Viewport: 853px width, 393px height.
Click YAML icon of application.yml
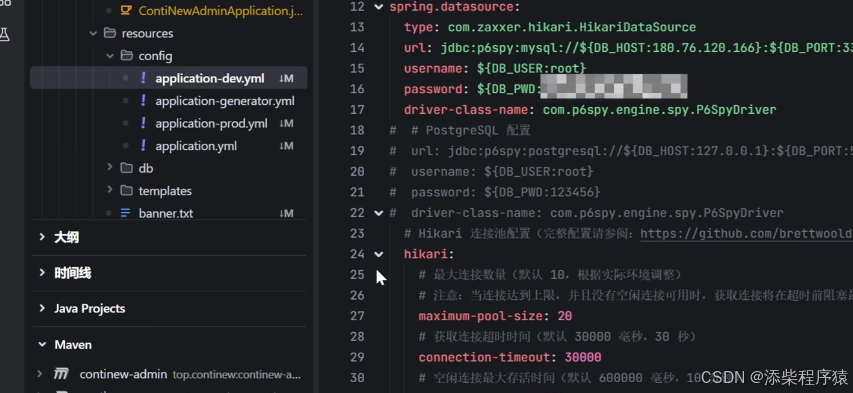[143, 145]
